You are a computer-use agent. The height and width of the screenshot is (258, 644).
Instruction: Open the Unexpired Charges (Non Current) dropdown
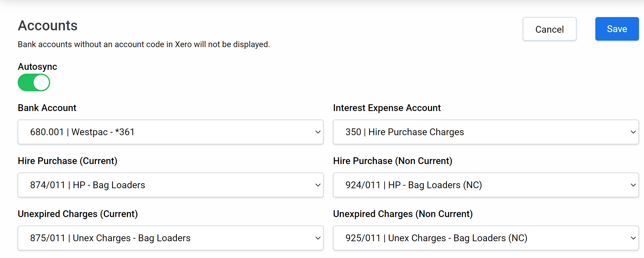pyautogui.click(x=486, y=238)
